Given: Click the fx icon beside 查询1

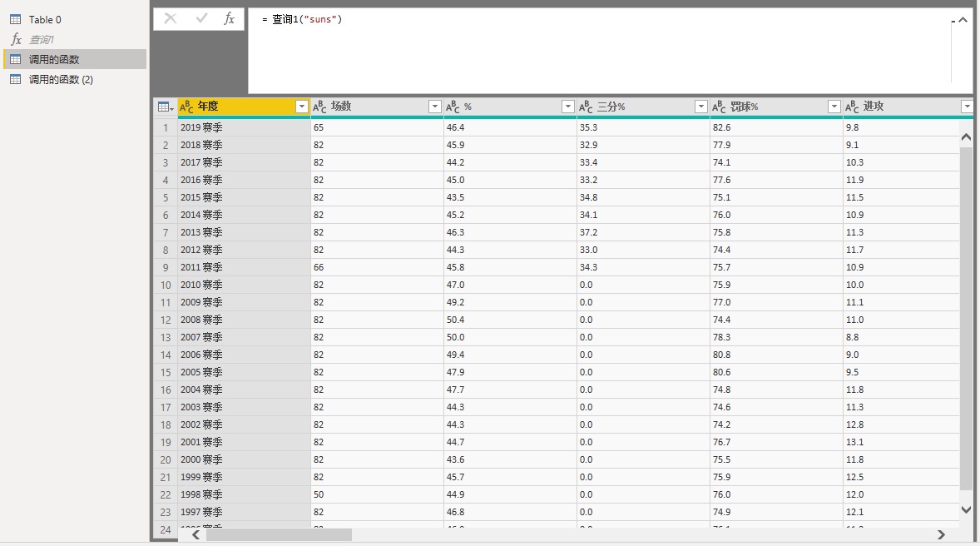Looking at the screenshot, I should (x=17, y=39).
